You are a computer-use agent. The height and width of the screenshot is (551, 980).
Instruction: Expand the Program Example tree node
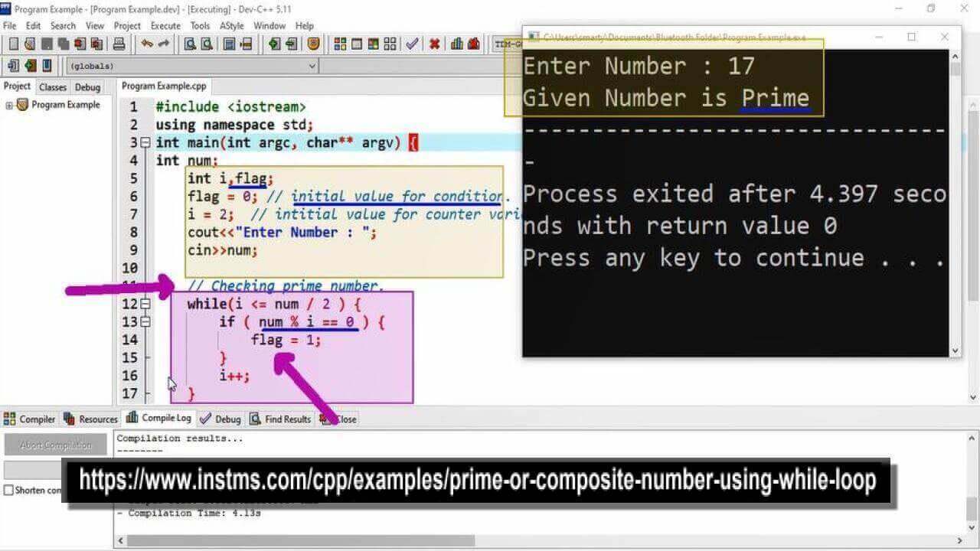coord(9,106)
